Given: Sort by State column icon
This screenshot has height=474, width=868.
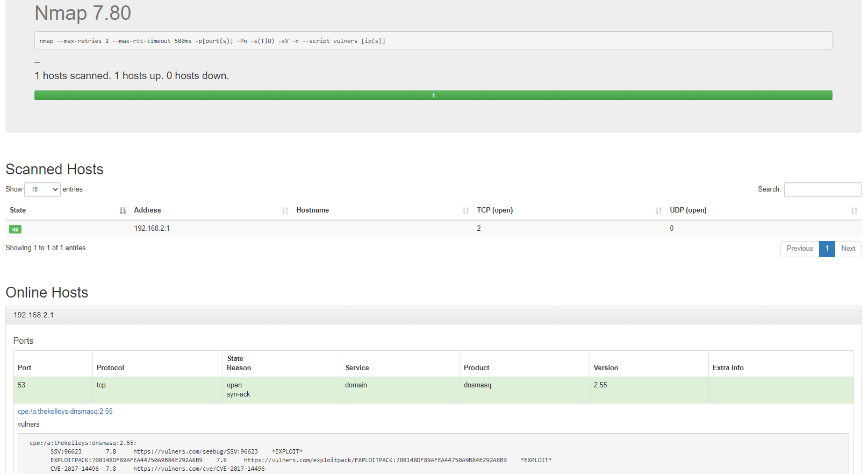Looking at the screenshot, I should click(x=123, y=211).
